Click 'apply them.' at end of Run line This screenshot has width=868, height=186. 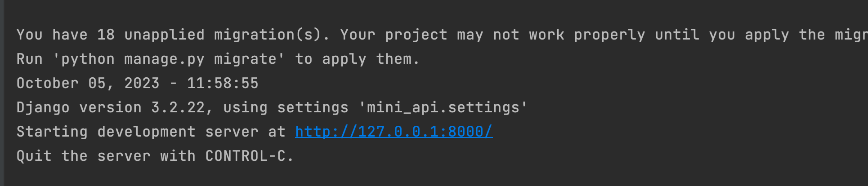click(371, 59)
